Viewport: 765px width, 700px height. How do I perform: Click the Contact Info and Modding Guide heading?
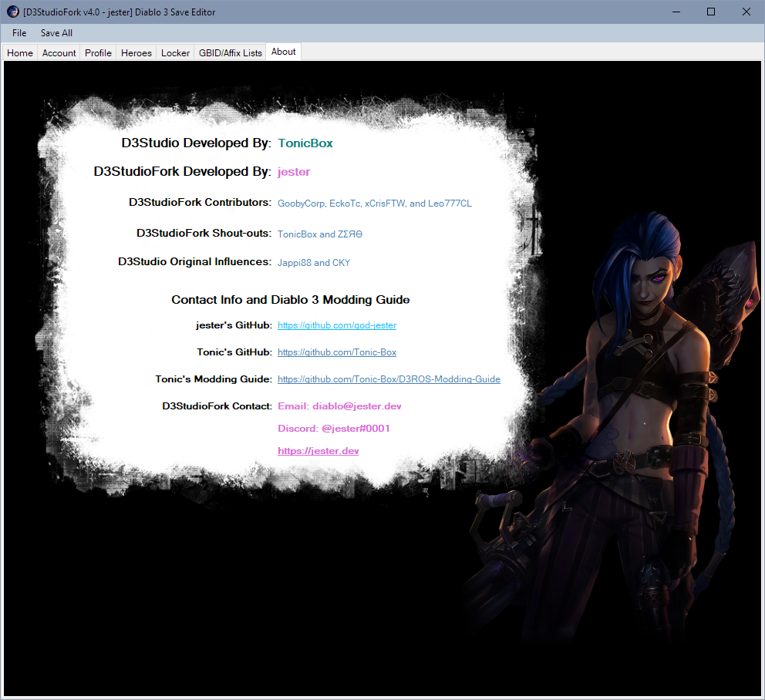click(290, 300)
